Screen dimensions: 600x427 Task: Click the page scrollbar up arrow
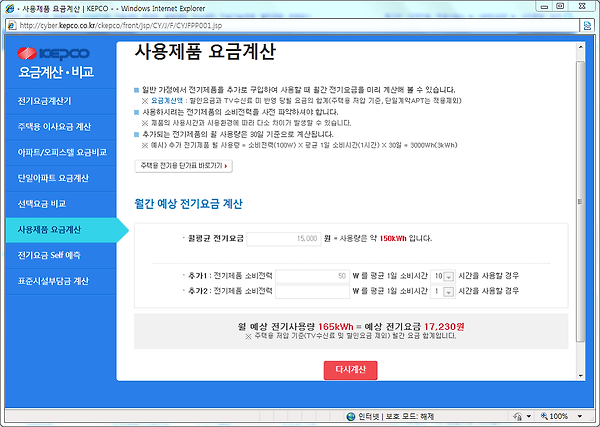click(x=580, y=47)
